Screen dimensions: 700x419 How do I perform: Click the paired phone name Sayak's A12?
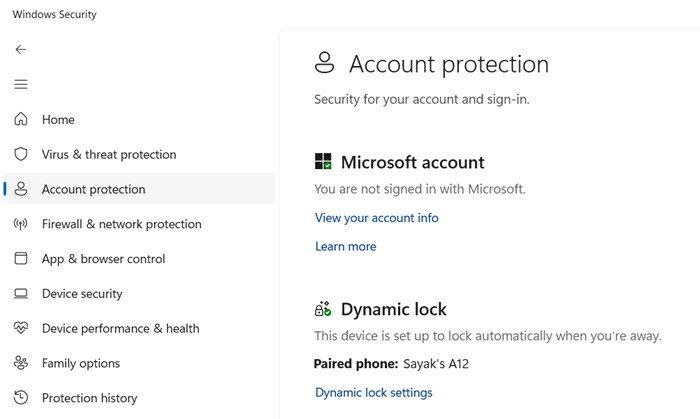(436, 364)
